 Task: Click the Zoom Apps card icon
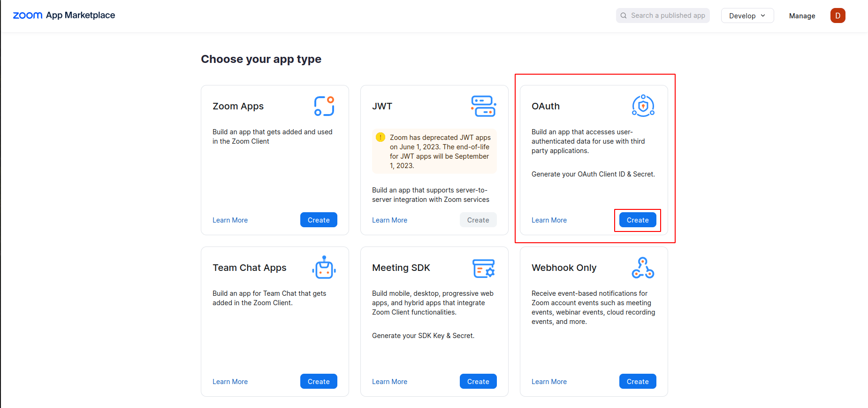click(324, 106)
